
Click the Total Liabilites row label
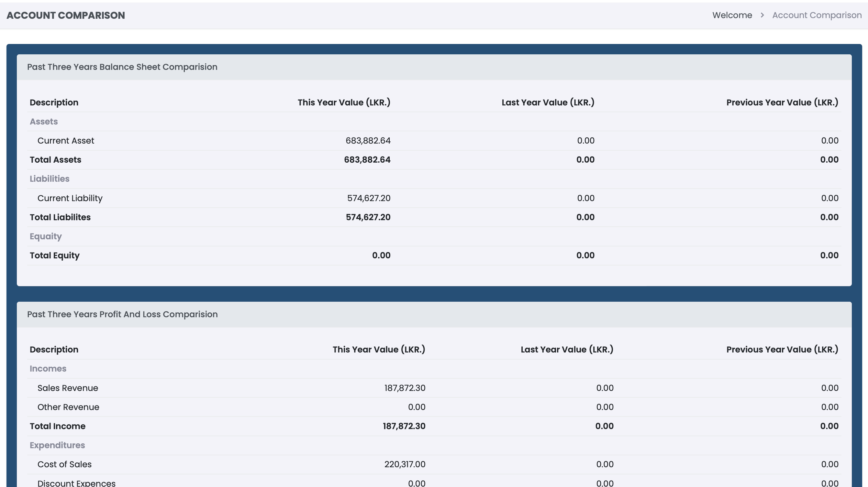point(60,217)
